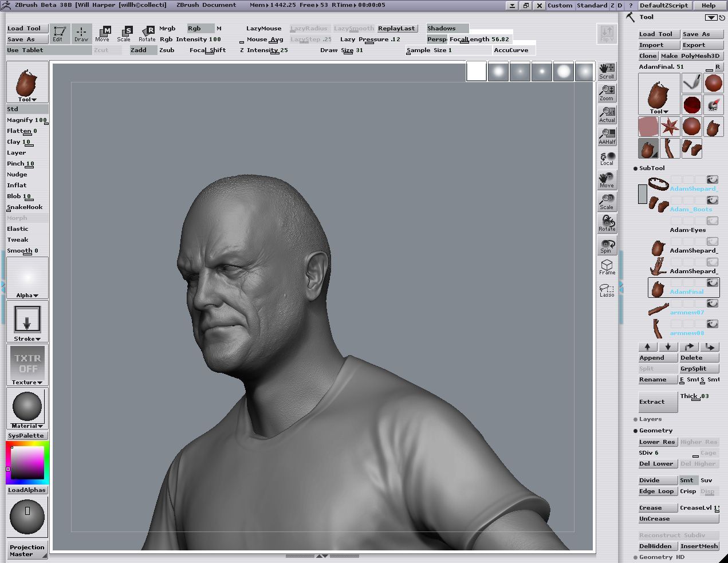The image size is (728, 563).
Task: Expand the Layers section
Action: 650,419
